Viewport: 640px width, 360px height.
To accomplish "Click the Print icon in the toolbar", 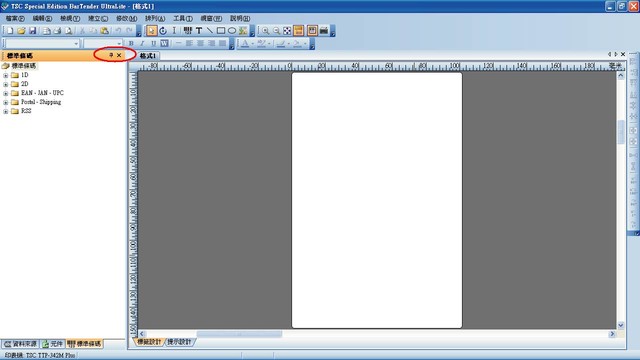I will coord(58,31).
